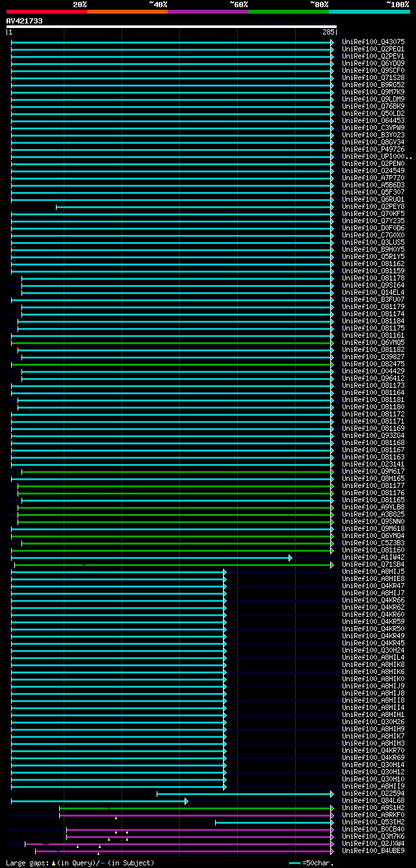Select the UniRef100_Q96412 entry
Screen dimensions: 416x868
(x=373, y=378)
